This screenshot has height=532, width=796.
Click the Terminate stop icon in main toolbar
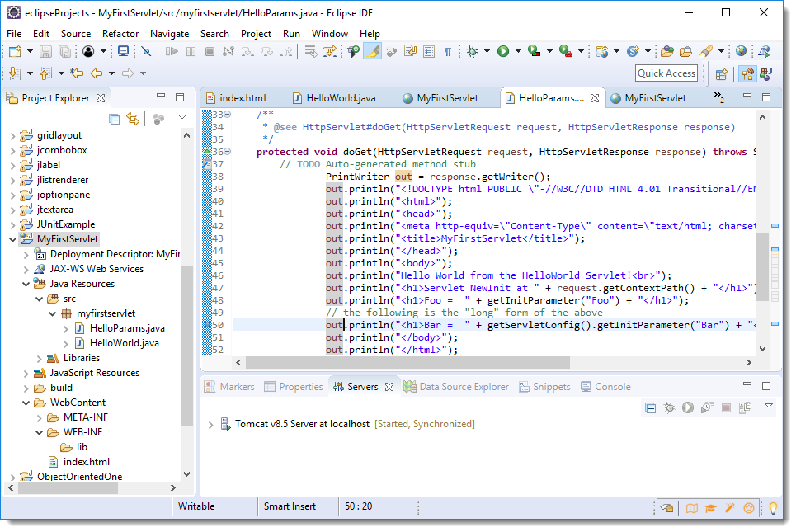pyautogui.click(x=210, y=51)
